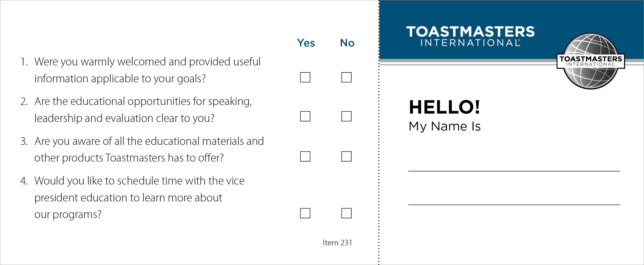Click question 1 about being warmly welcomed

pyautogui.click(x=140, y=70)
